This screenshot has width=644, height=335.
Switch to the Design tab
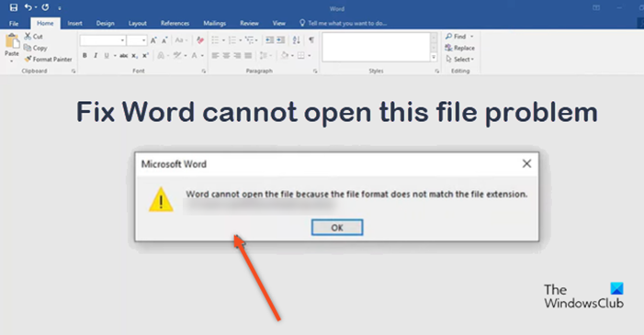coord(105,23)
